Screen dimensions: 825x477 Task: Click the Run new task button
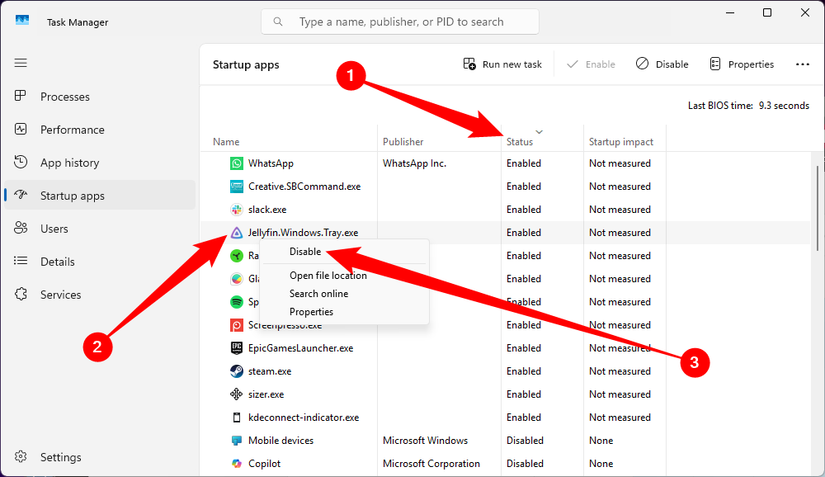pos(502,64)
